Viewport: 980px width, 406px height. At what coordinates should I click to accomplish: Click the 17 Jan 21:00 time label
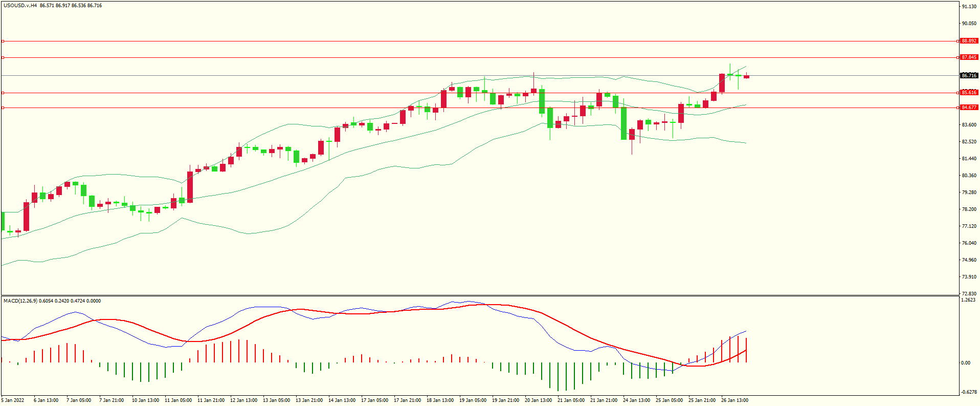407,400
